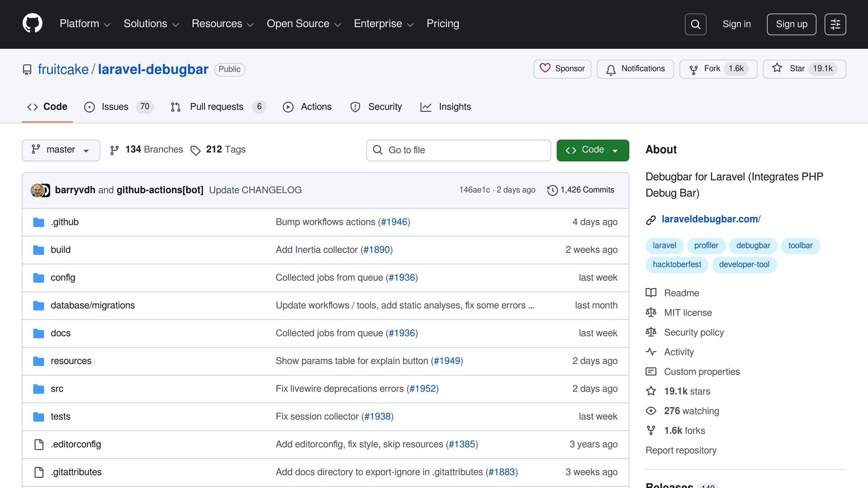Click the Insights graph icon
This screenshot has width=868, height=488.
pyautogui.click(x=426, y=107)
